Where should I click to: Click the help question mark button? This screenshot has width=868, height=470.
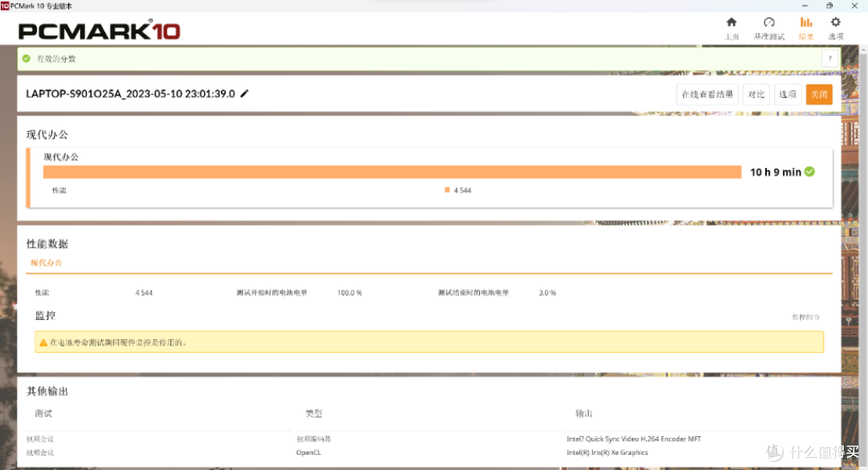pyautogui.click(x=829, y=59)
